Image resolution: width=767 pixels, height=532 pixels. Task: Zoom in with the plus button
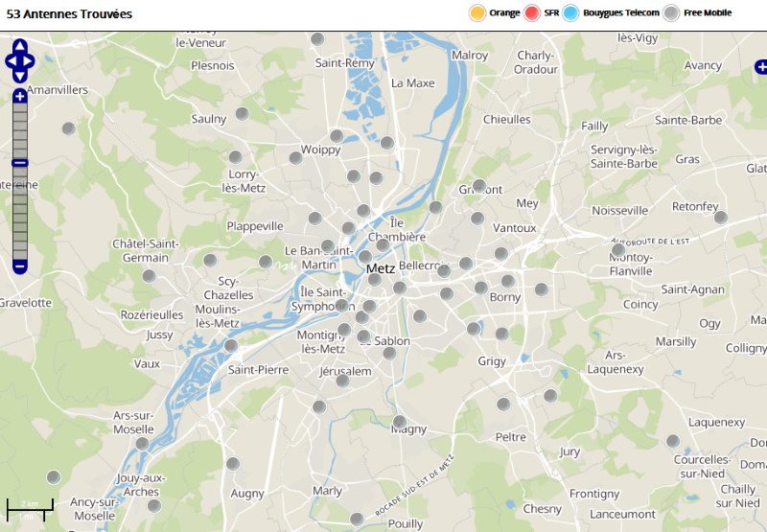coord(19,96)
